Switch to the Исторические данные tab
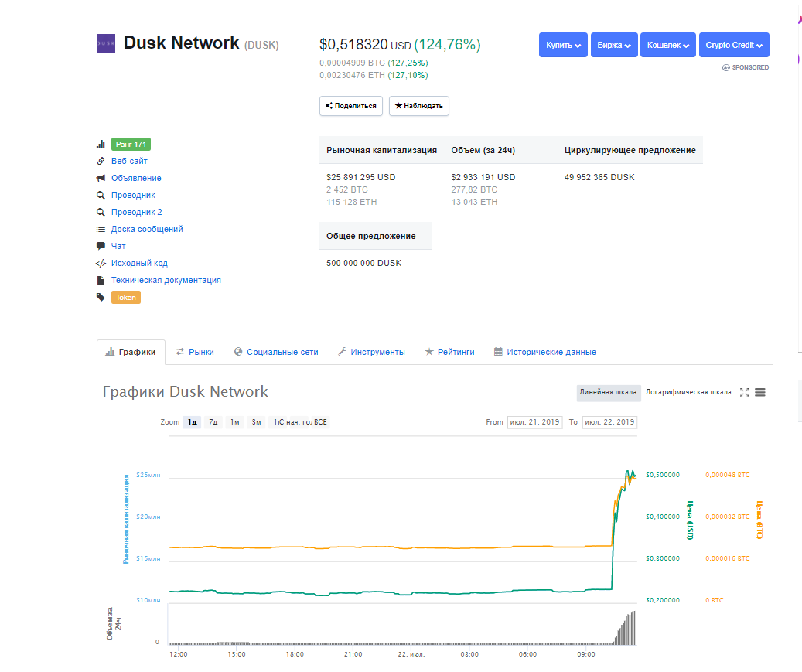 click(545, 352)
